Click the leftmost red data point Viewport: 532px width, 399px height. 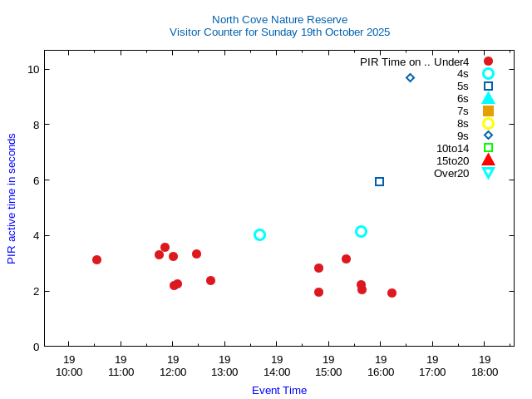(96, 260)
